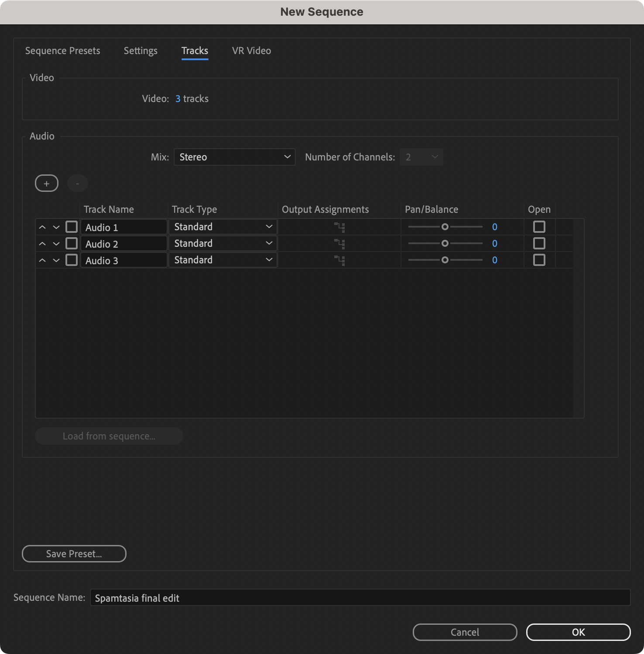Move Audio 1 track down
Image resolution: width=644 pixels, height=654 pixels.
pos(56,227)
